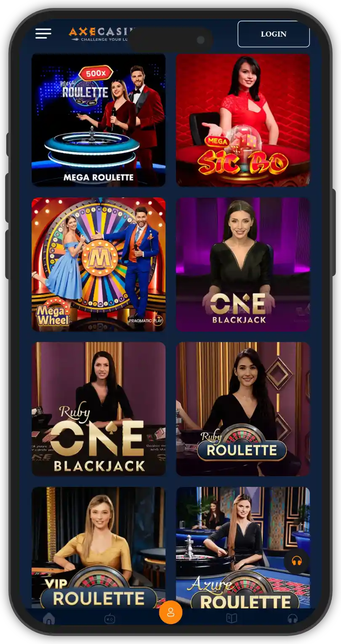Go to home via bottom bar icon
Screen dimensions: 341x644
(x=49, y=618)
